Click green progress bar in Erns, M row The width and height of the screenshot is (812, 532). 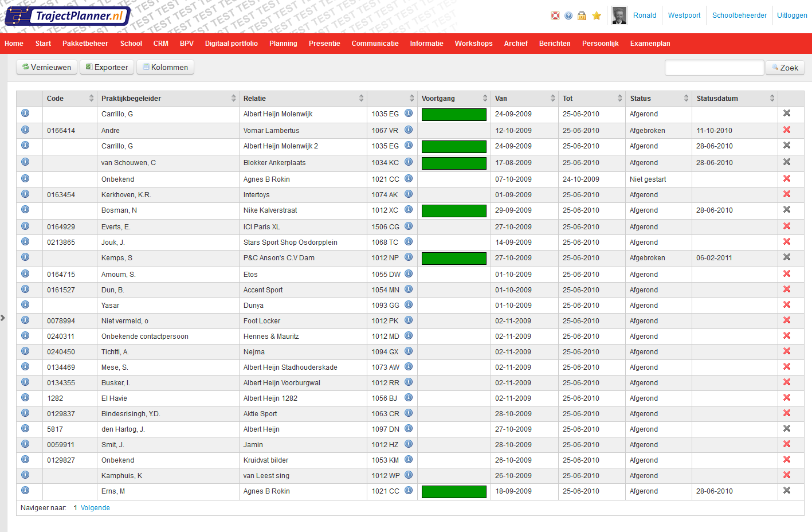pos(454,491)
